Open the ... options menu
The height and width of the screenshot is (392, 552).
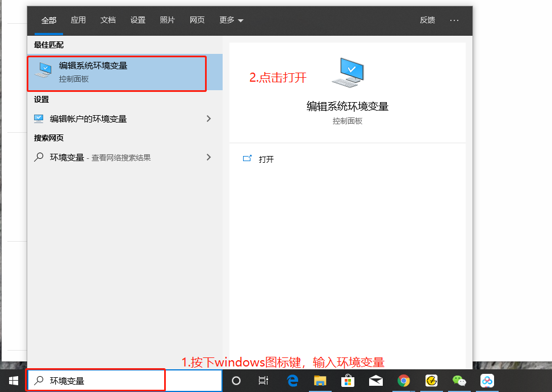point(454,20)
